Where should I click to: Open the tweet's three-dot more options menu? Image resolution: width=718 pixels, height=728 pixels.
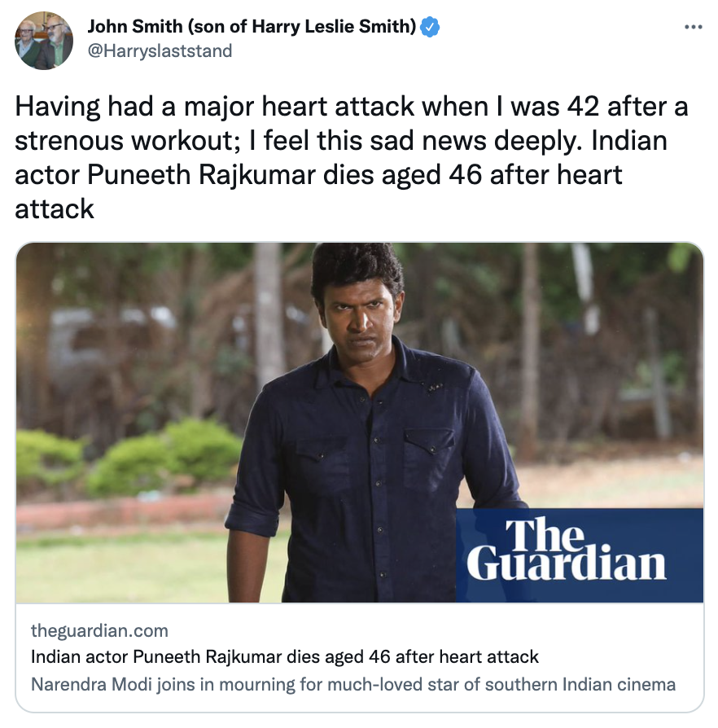(693, 28)
